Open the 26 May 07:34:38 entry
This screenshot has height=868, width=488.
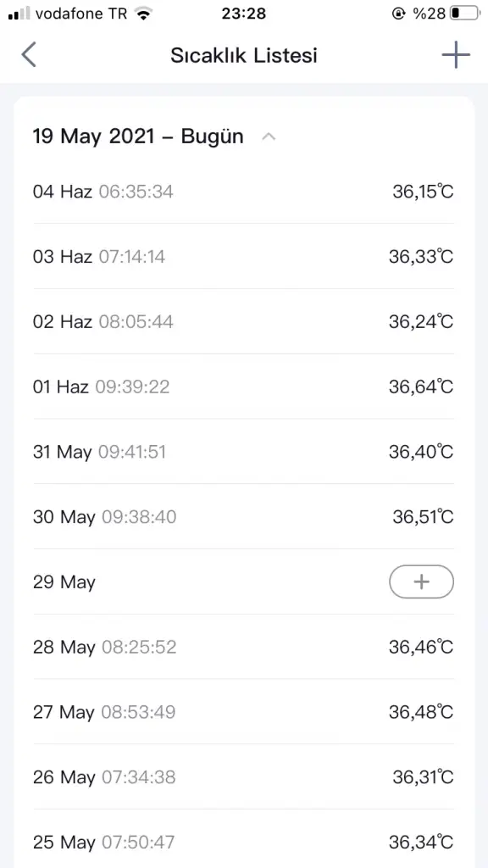(244, 777)
